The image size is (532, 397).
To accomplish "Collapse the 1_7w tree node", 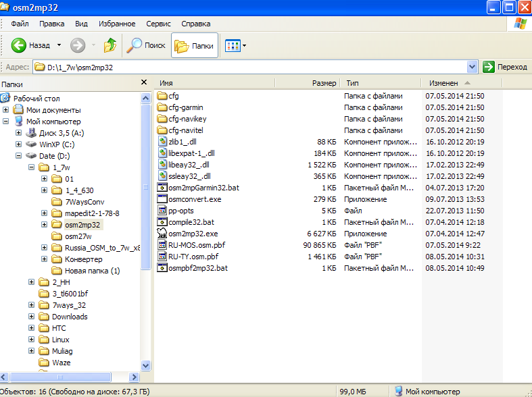I will [32, 167].
